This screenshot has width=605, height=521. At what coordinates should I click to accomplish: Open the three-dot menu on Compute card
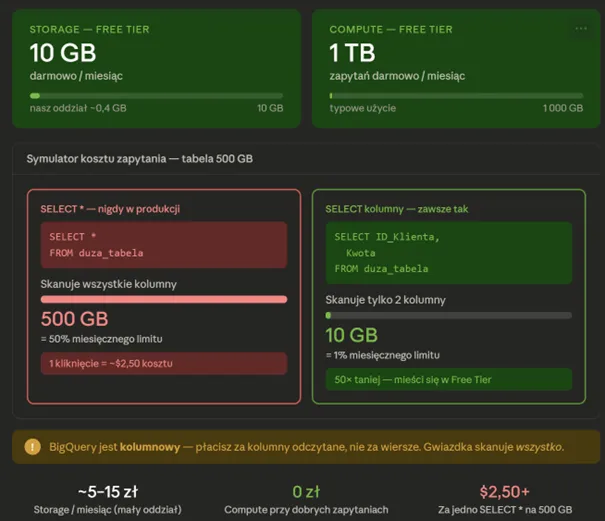pyautogui.click(x=581, y=29)
